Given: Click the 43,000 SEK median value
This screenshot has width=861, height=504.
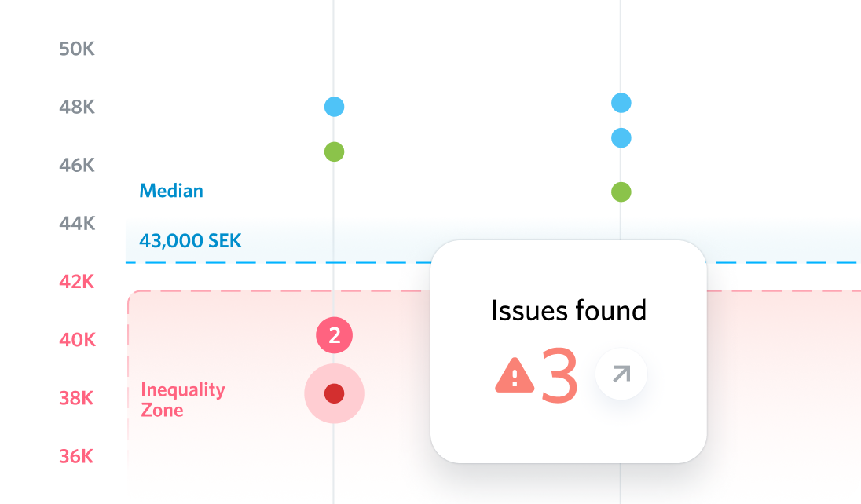Looking at the screenshot, I should tap(190, 241).
